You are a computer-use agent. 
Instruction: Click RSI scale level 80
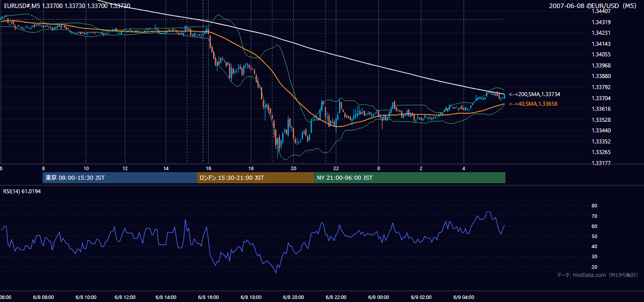[x=594, y=206]
